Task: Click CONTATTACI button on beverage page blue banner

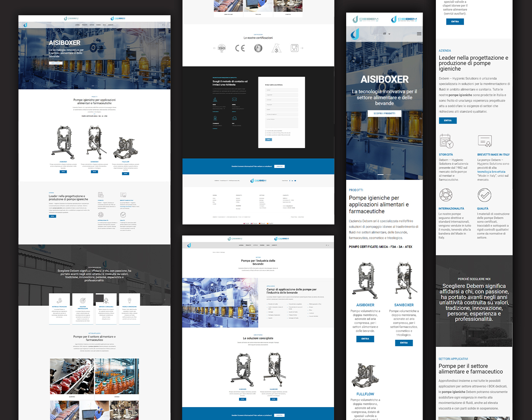Action: tap(279, 415)
